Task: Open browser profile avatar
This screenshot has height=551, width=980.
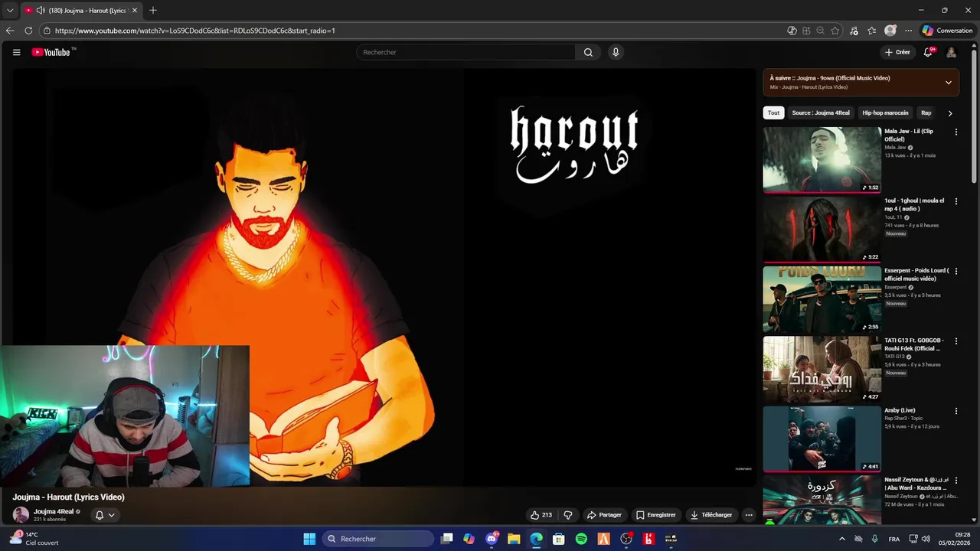Action: (890, 31)
